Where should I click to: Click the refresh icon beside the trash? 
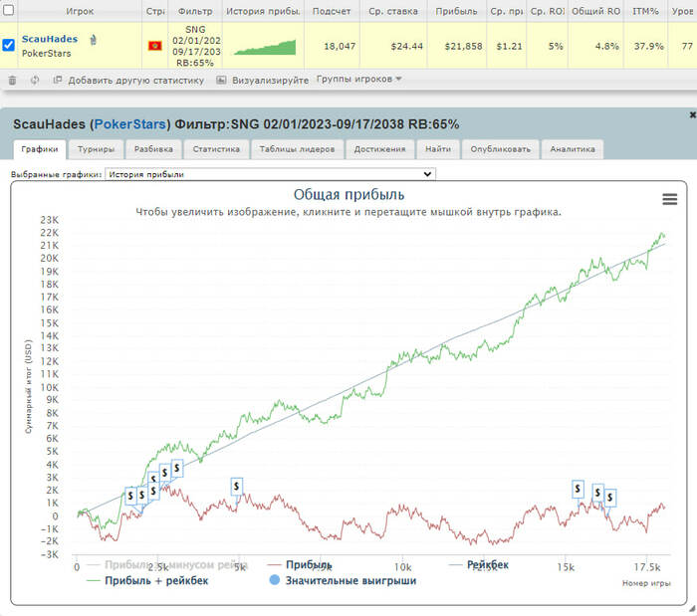click(x=35, y=81)
